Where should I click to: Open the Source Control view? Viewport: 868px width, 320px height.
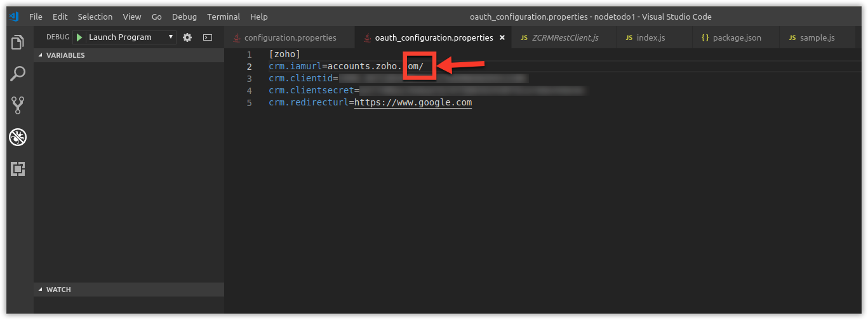click(18, 105)
